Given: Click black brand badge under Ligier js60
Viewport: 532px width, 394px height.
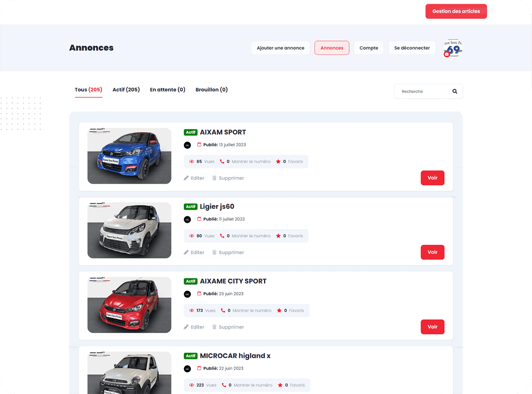Looking at the screenshot, I should coord(187,219).
